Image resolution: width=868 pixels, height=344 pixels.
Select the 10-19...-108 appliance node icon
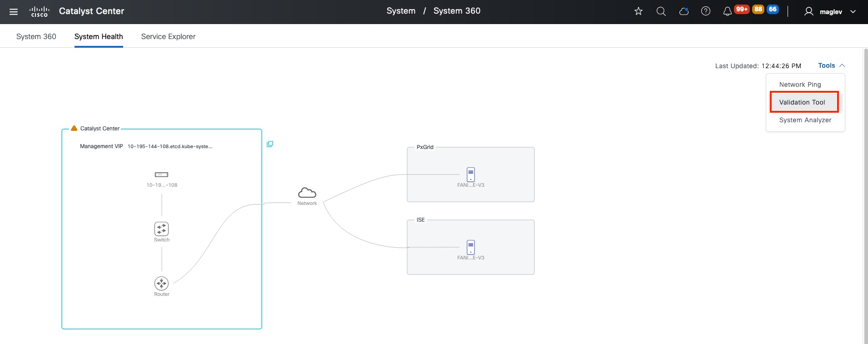click(161, 174)
